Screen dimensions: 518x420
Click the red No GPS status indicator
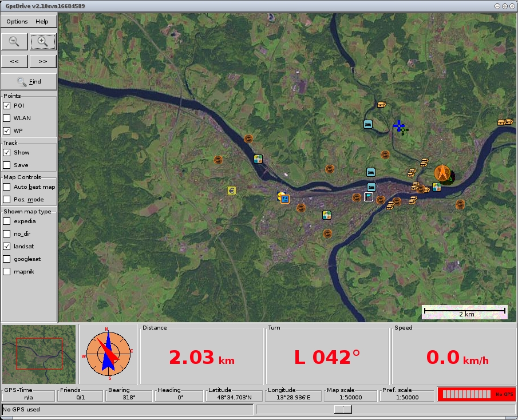476,394
